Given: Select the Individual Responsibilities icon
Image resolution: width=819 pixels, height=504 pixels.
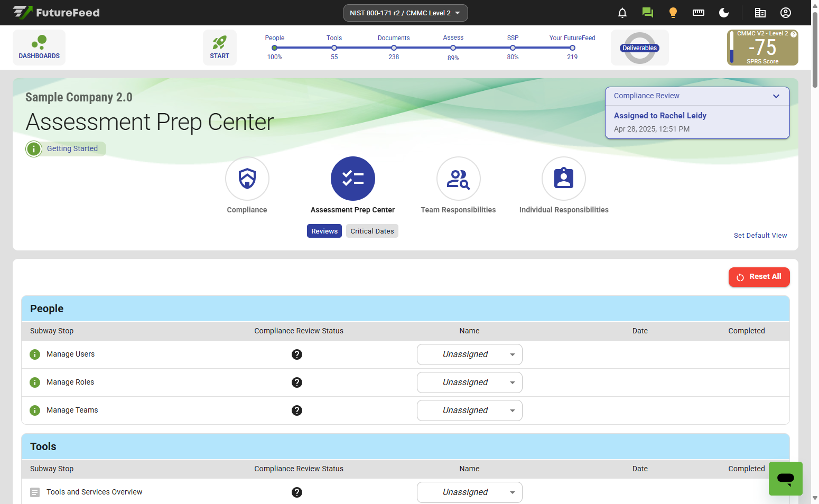Looking at the screenshot, I should point(564,179).
